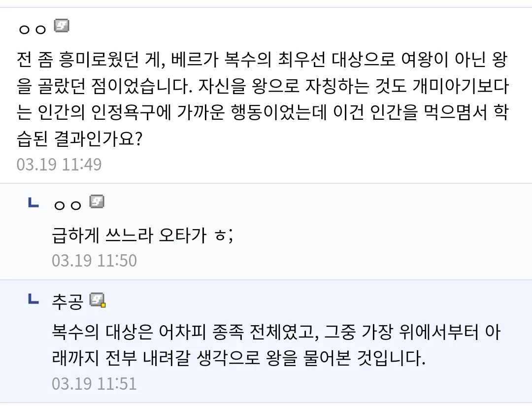The image size is (532, 406).
Task: Click the badge icon beside the second ㅇㅇ nickname
Action: point(97,202)
